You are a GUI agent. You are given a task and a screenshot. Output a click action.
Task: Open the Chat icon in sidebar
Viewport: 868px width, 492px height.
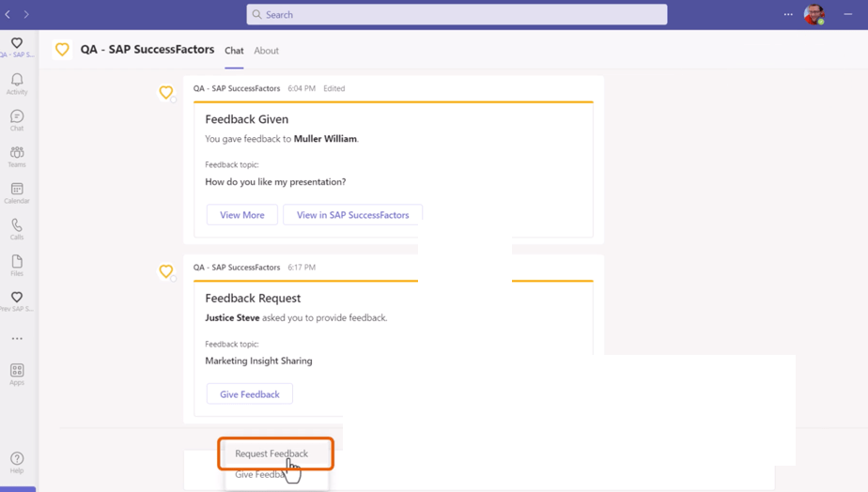pos(17,119)
